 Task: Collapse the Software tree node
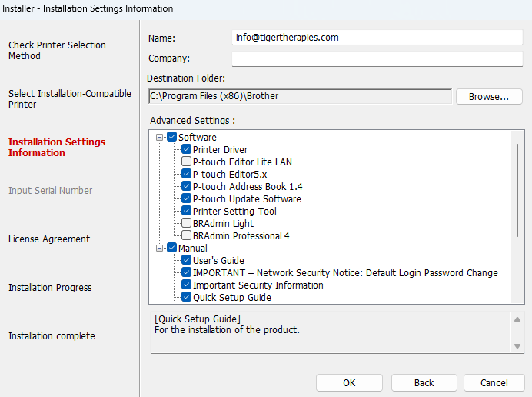(x=159, y=137)
